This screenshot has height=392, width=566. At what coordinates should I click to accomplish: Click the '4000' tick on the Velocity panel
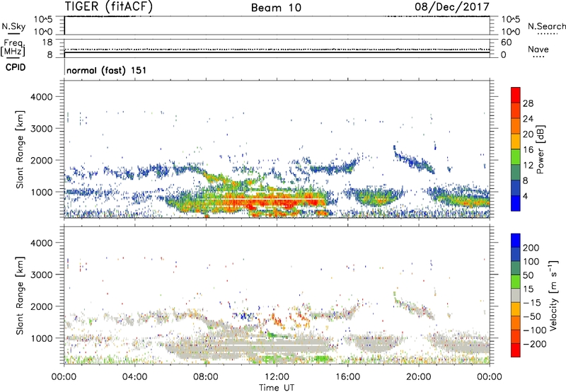42,243
